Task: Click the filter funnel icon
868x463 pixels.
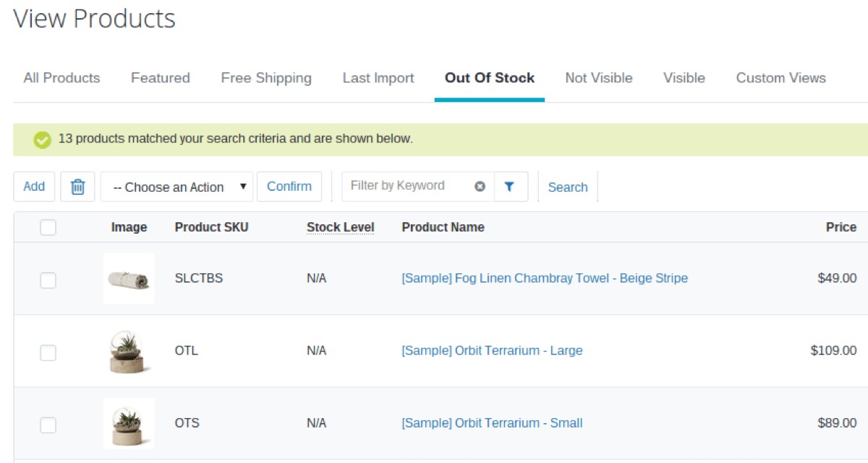Action: point(509,187)
